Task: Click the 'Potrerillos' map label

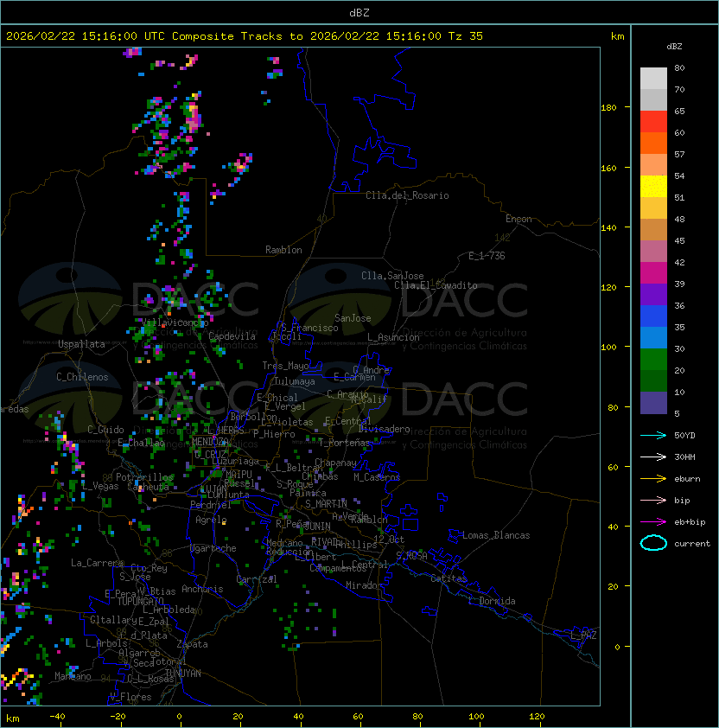Action: point(144,477)
